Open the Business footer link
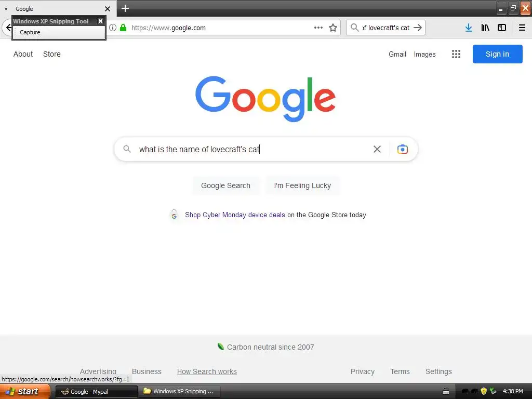The width and height of the screenshot is (532, 399). point(147,371)
